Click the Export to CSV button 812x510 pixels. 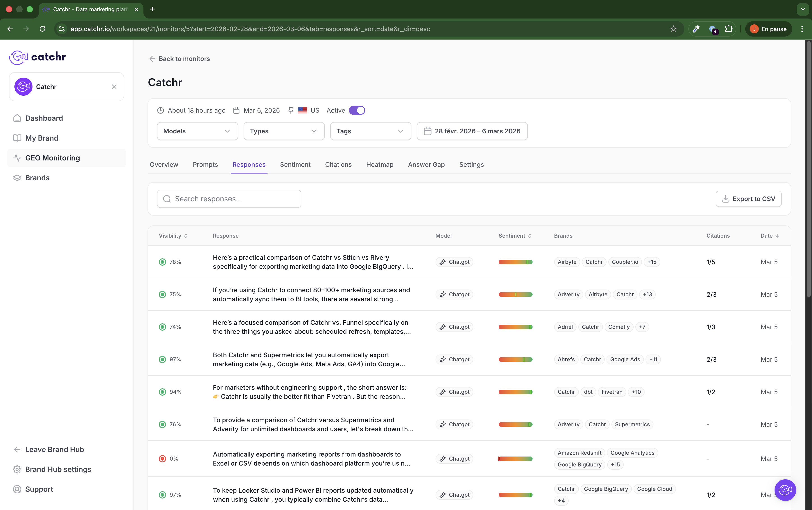tap(748, 199)
